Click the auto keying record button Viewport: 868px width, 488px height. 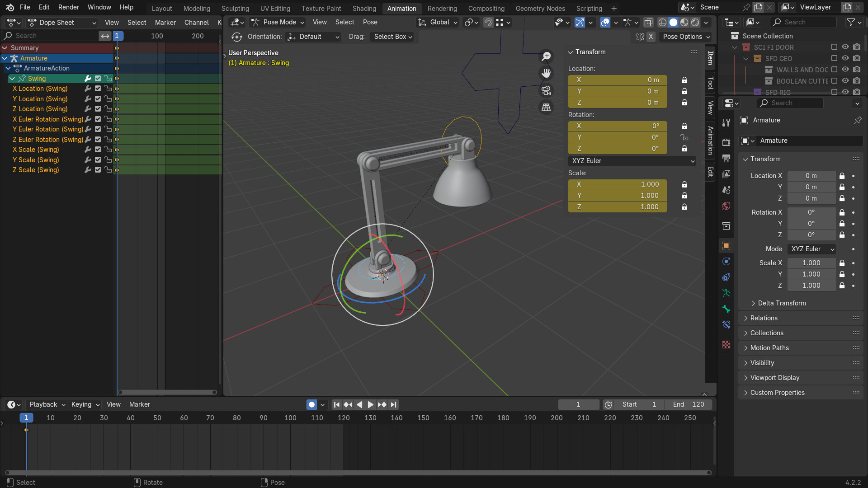click(x=311, y=405)
